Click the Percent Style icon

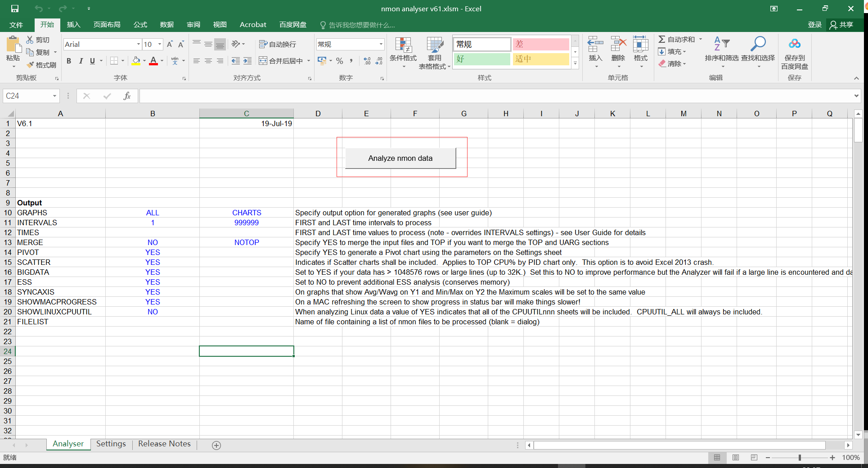click(x=340, y=61)
